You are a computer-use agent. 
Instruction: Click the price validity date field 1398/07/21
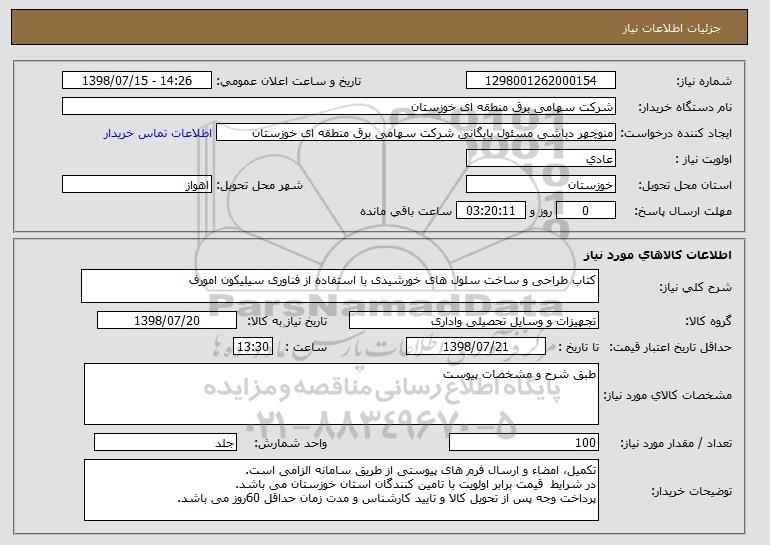coord(476,347)
